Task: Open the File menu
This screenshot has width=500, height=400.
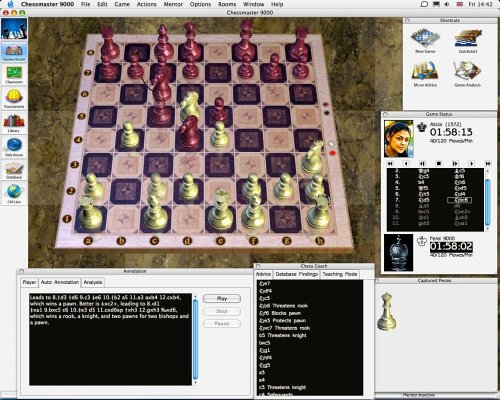Action: (x=85, y=4)
